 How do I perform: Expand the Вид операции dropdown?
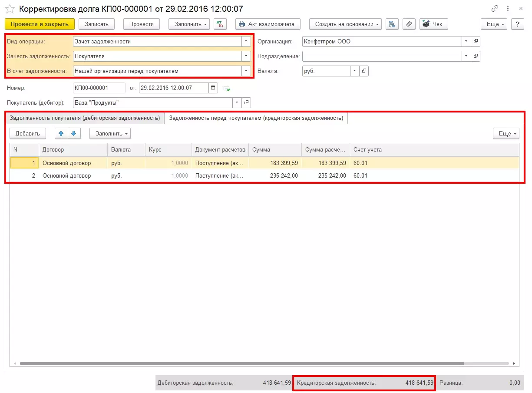pyautogui.click(x=246, y=42)
